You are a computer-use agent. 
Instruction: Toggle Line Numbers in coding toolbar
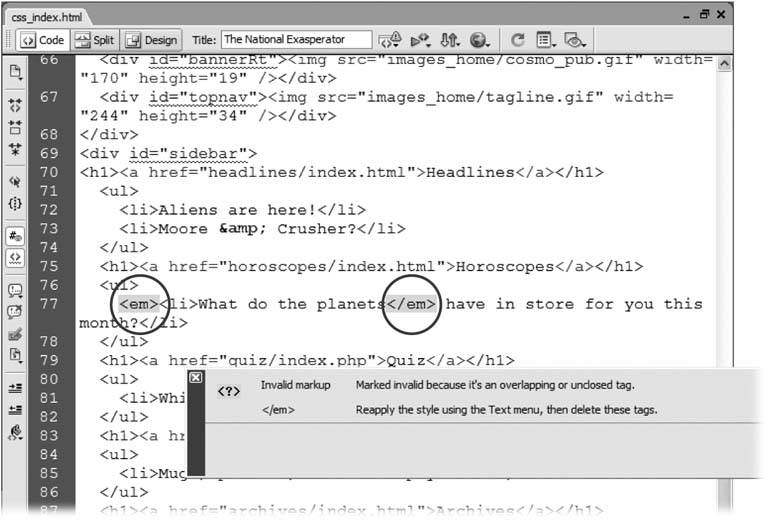(x=15, y=236)
